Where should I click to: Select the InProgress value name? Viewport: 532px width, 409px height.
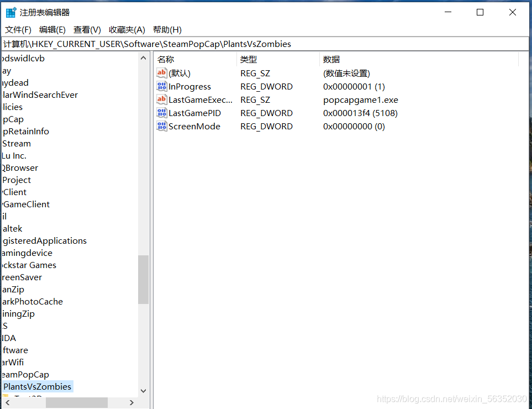coord(189,87)
